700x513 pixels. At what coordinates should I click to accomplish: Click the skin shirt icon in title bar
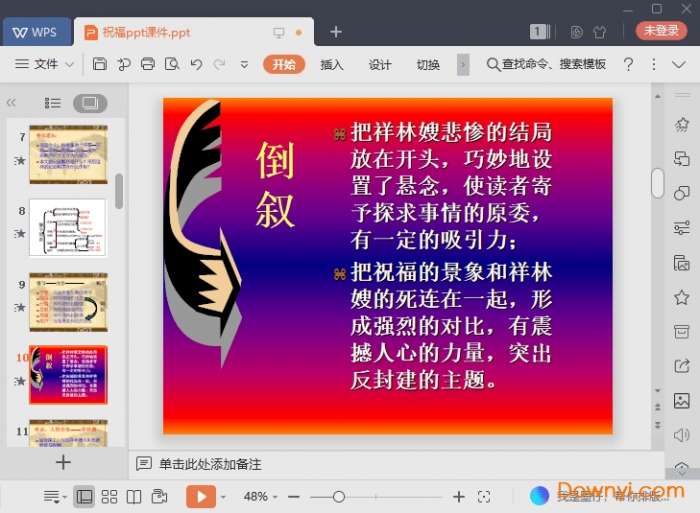[600, 32]
